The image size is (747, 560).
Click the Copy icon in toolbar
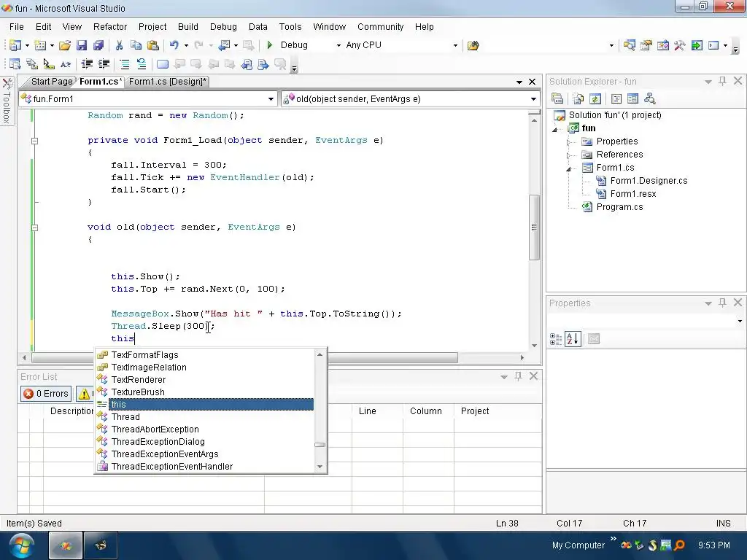(x=136, y=45)
